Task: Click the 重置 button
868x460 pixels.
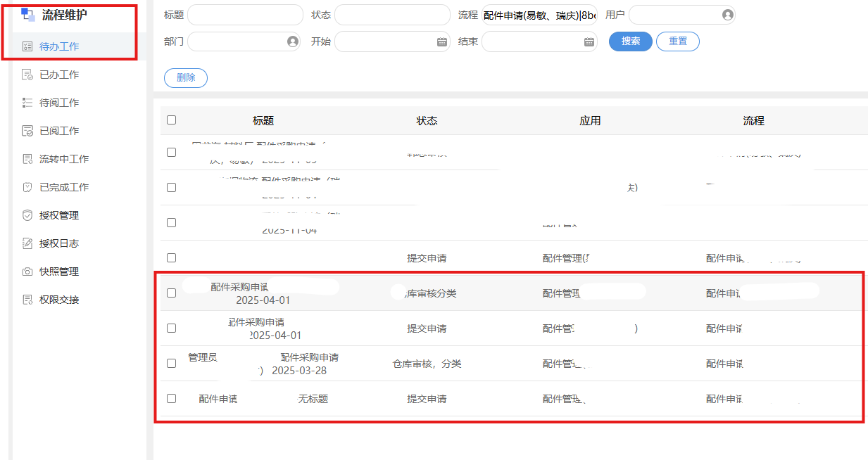Action: point(678,41)
